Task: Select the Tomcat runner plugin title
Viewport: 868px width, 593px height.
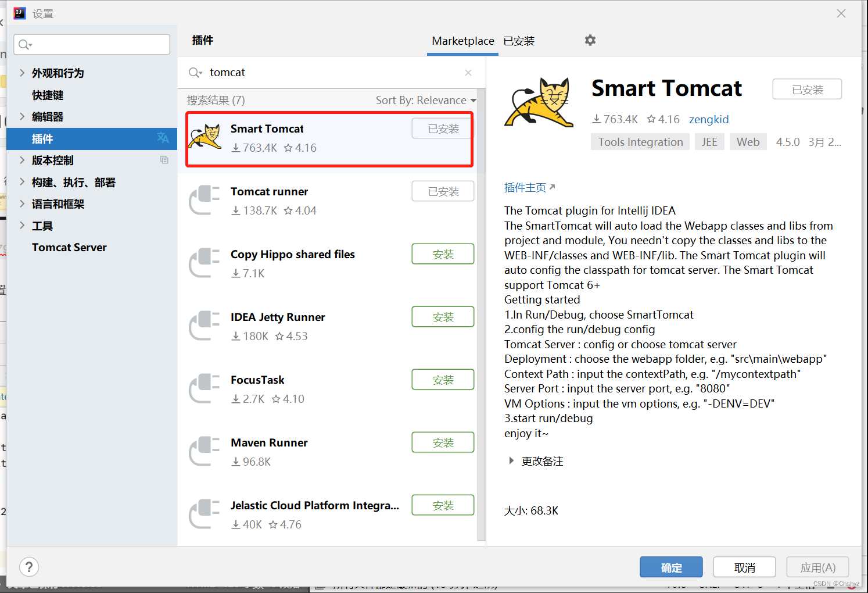Action: pos(269,191)
